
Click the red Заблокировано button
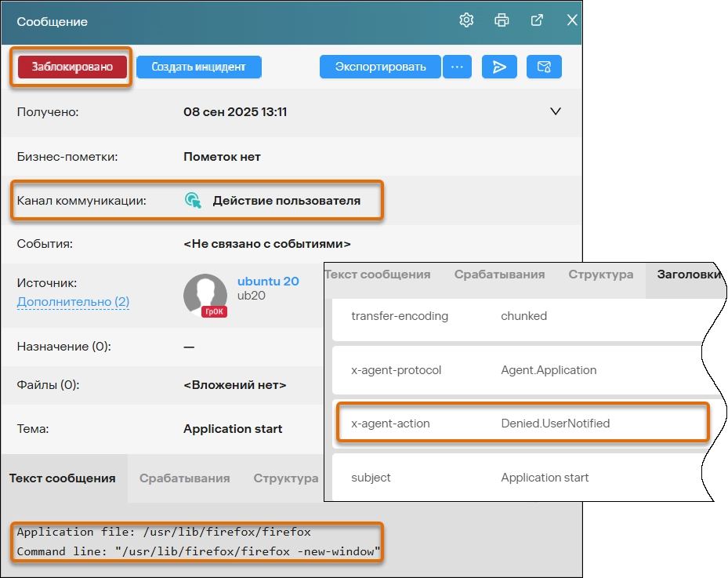[72, 67]
